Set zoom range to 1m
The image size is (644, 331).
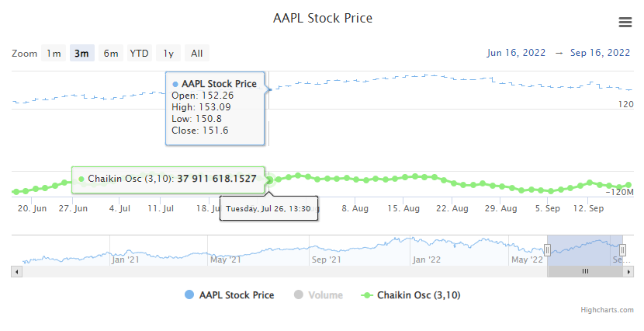click(x=54, y=54)
